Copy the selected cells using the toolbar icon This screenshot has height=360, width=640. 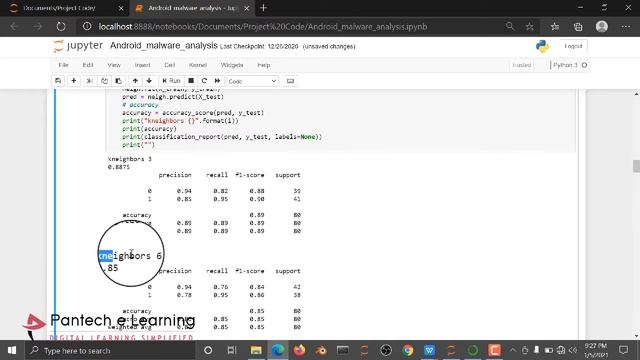click(x=104, y=81)
